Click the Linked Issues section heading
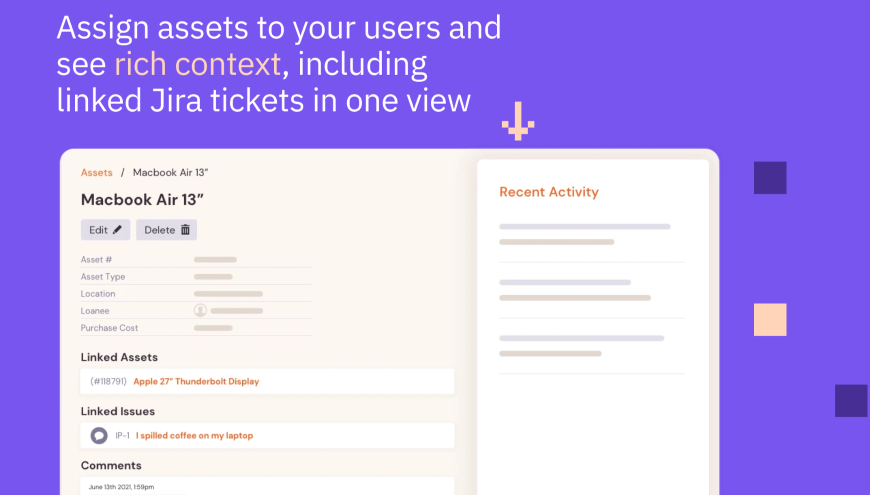This screenshot has width=870, height=495. click(x=118, y=411)
